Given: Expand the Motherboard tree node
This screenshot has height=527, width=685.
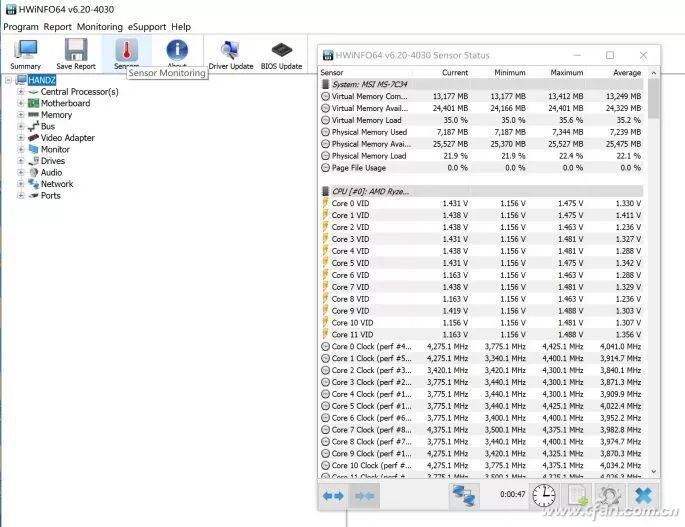Looking at the screenshot, I should point(21,103).
